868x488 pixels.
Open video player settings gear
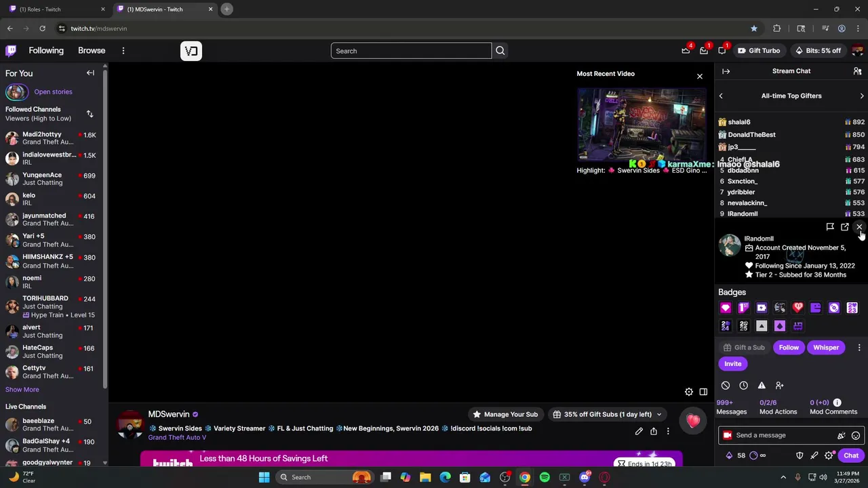point(689,392)
